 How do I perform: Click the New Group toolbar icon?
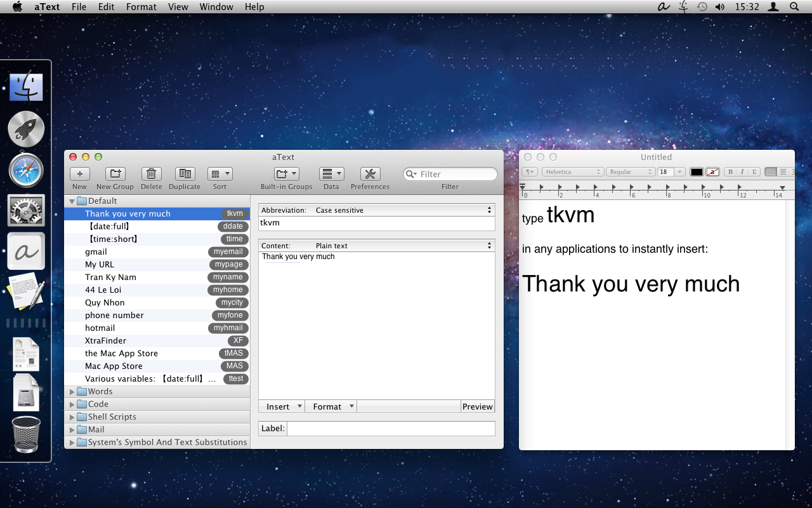(x=115, y=174)
